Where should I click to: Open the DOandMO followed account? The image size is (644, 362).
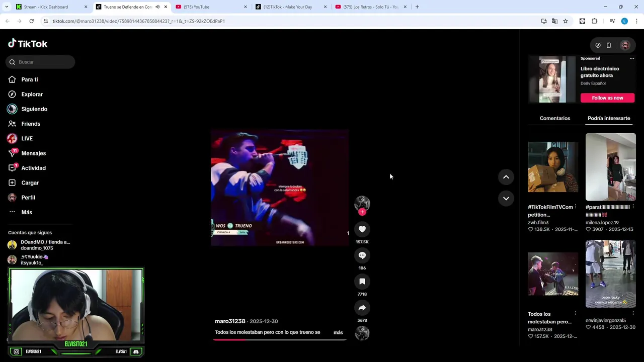[x=39, y=245]
